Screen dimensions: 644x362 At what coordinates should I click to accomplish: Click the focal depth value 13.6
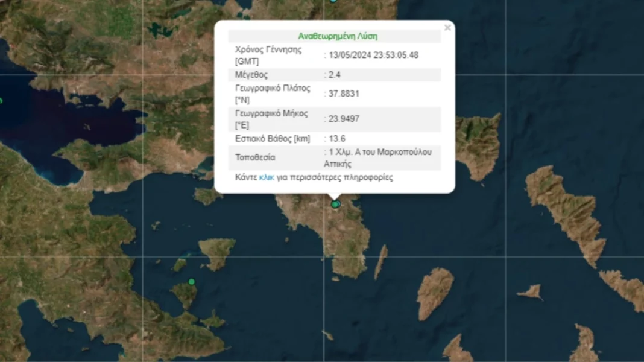[337, 139]
